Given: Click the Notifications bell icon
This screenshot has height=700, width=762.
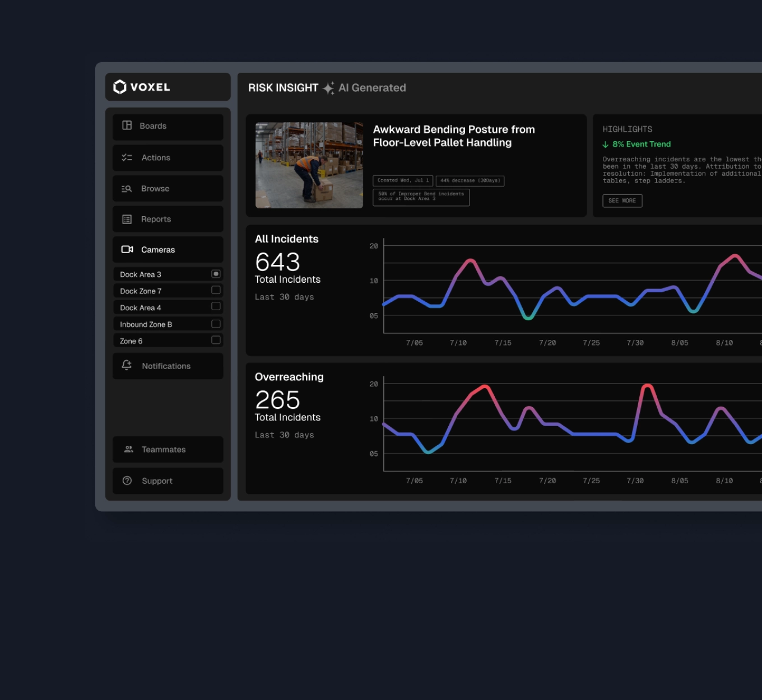Looking at the screenshot, I should click(x=127, y=365).
